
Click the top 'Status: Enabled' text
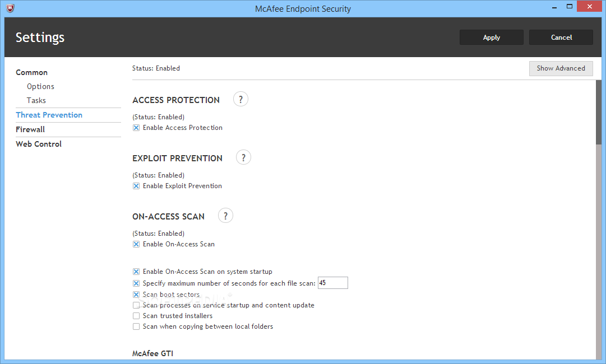point(156,68)
